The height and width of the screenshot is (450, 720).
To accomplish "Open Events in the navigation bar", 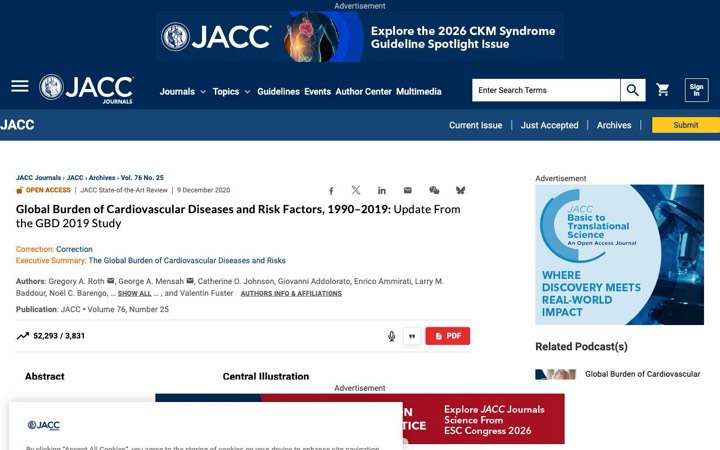I will (x=317, y=91).
